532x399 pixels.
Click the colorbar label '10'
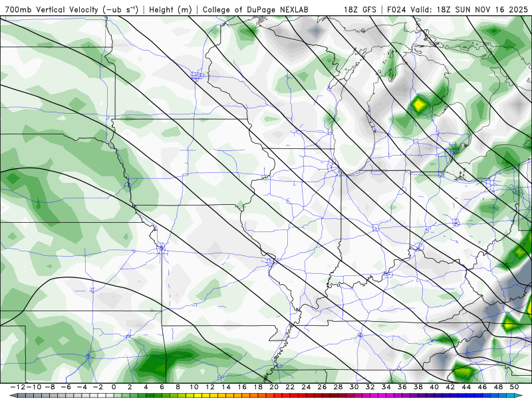[194, 387]
